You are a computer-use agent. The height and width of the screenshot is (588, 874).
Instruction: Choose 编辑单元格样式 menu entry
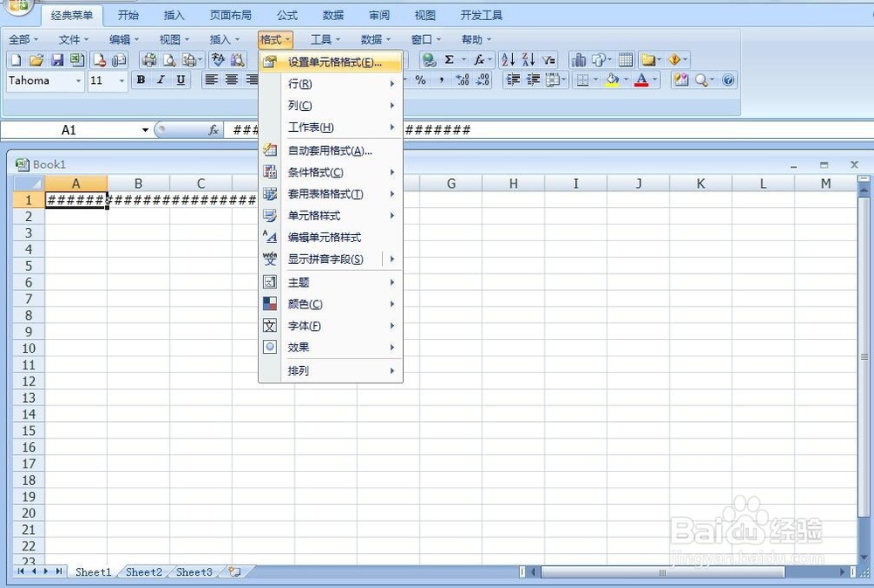(331, 238)
